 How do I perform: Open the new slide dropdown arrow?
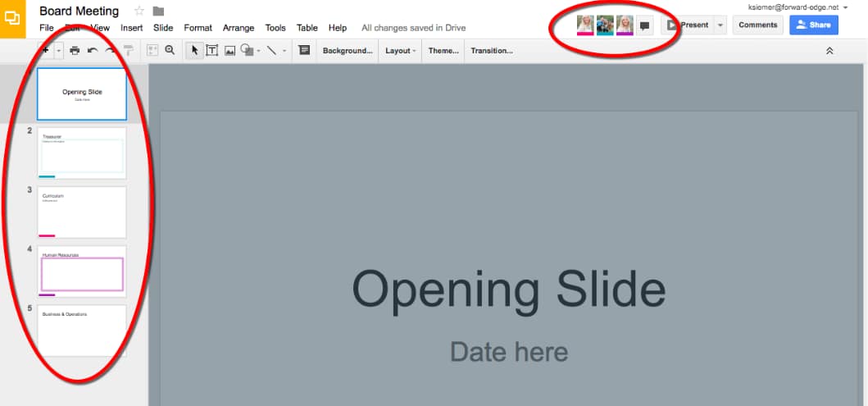pyautogui.click(x=59, y=51)
